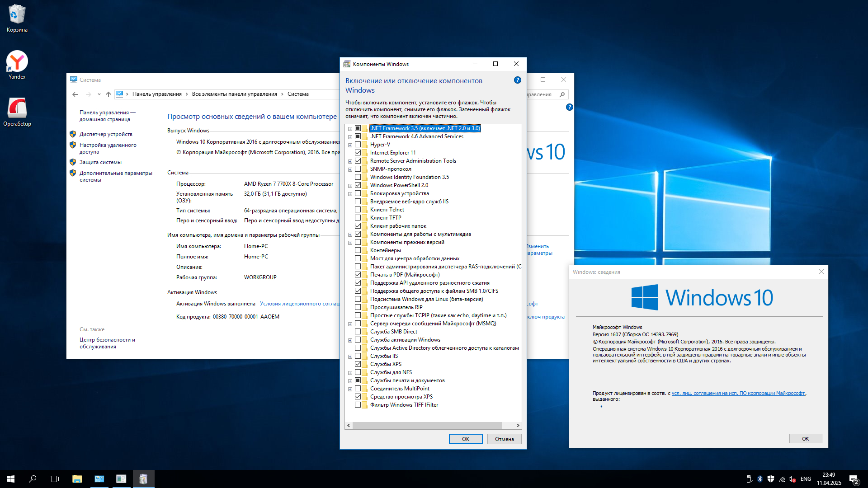The height and width of the screenshot is (488, 868).
Task: Open the OperaSetup desktop icon
Action: (17, 109)
